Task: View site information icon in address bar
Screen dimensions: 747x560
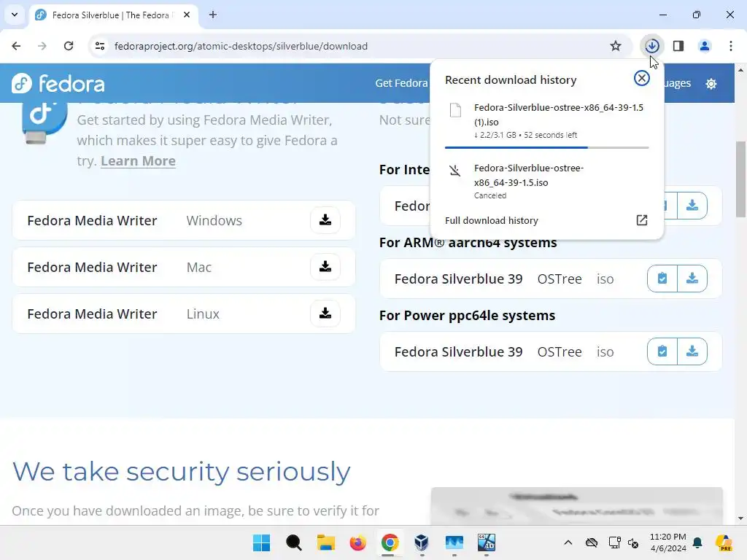Action: click(99, 46)
